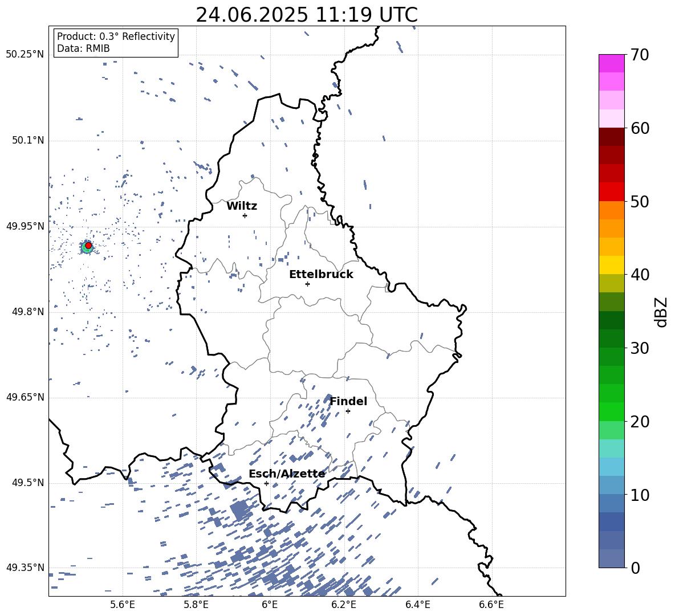Click the 30 tick on the colorbar
Screen dimensions: 675x616
(x=640, y=348)
